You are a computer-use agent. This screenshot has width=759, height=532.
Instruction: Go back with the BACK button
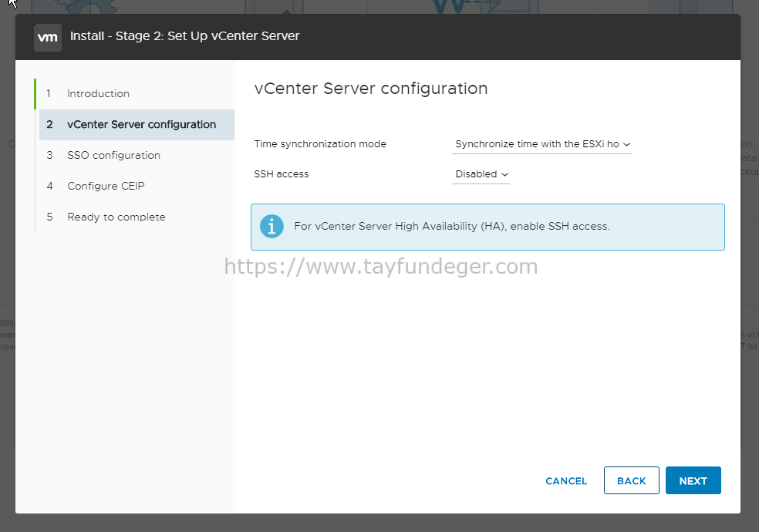(631, 481)
